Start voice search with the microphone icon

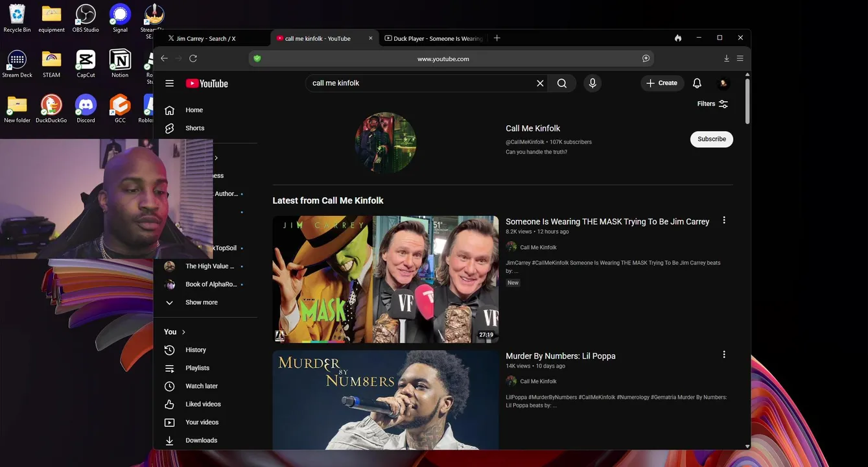click(x=592, y=83)
